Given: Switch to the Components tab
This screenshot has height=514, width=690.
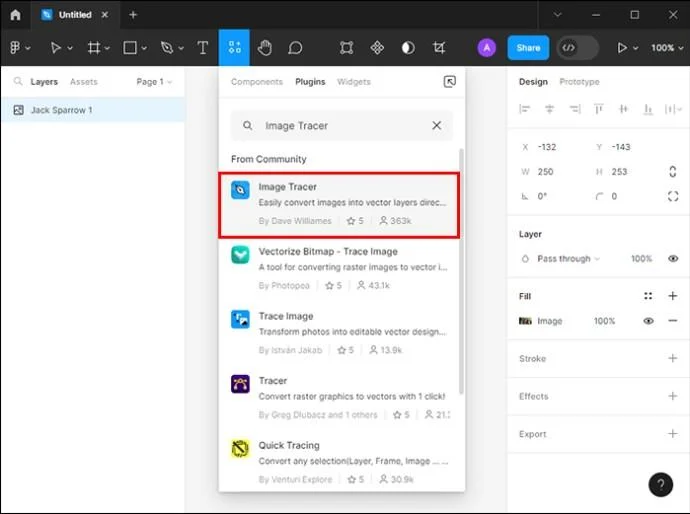Looking at the screenshot, I should pyautogui.click(x=257, y=81).
